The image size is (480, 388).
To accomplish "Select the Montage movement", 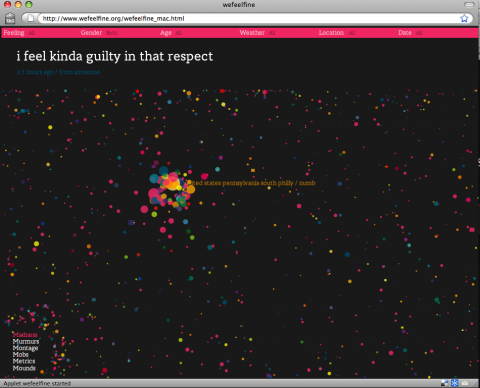I will click(x=25, y=348).
